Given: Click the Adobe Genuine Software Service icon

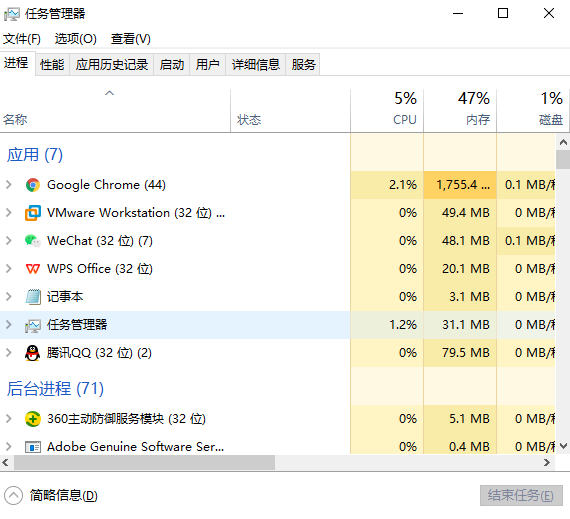Looking at the screenshot, I should coord(33,447).
